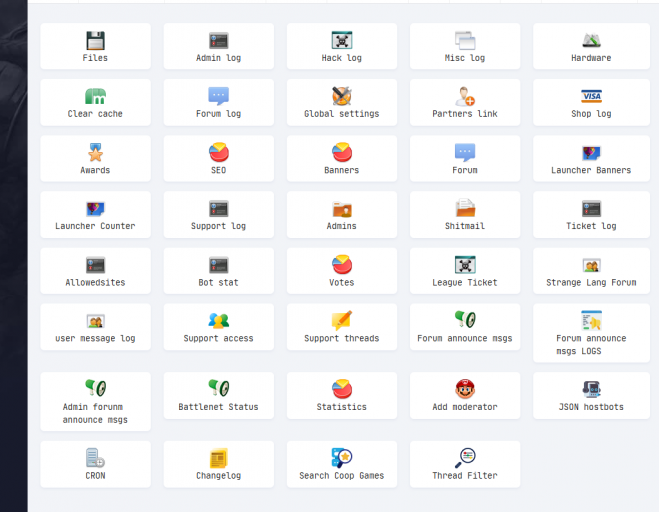The width and height of the screenshot is (659, 512).
Task: Click the Allowedsites icon
Action: pyautogui.click(x=95, y=265)
